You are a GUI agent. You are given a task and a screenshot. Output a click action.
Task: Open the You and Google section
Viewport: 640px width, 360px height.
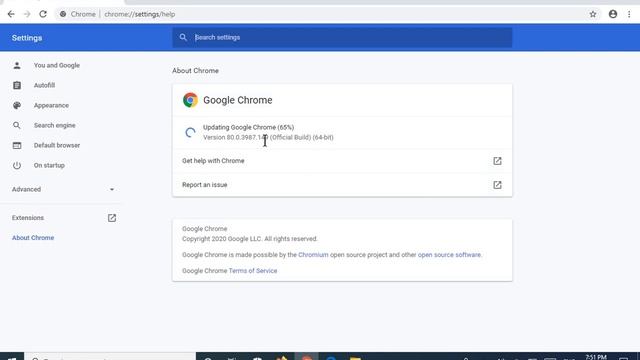(57, 65)
